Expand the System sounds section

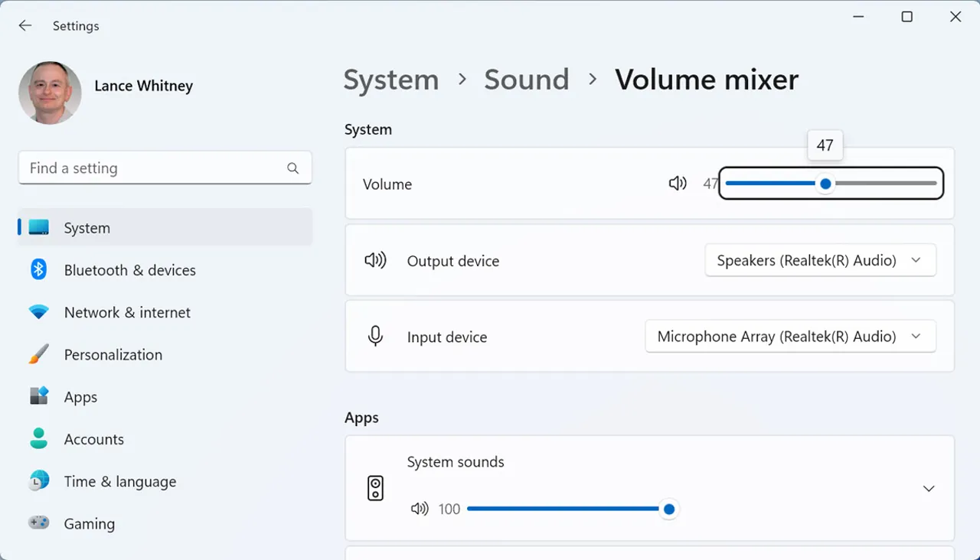point(929,488)
